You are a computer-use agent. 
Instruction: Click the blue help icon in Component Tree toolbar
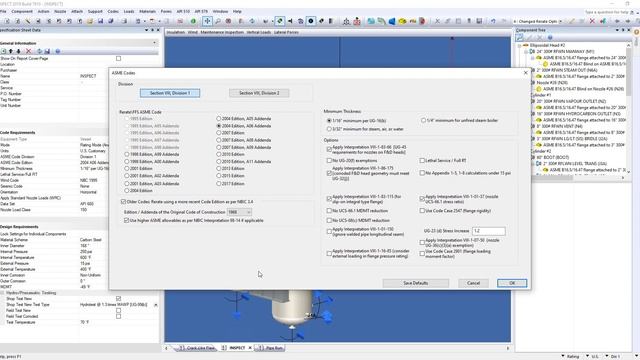550,38
